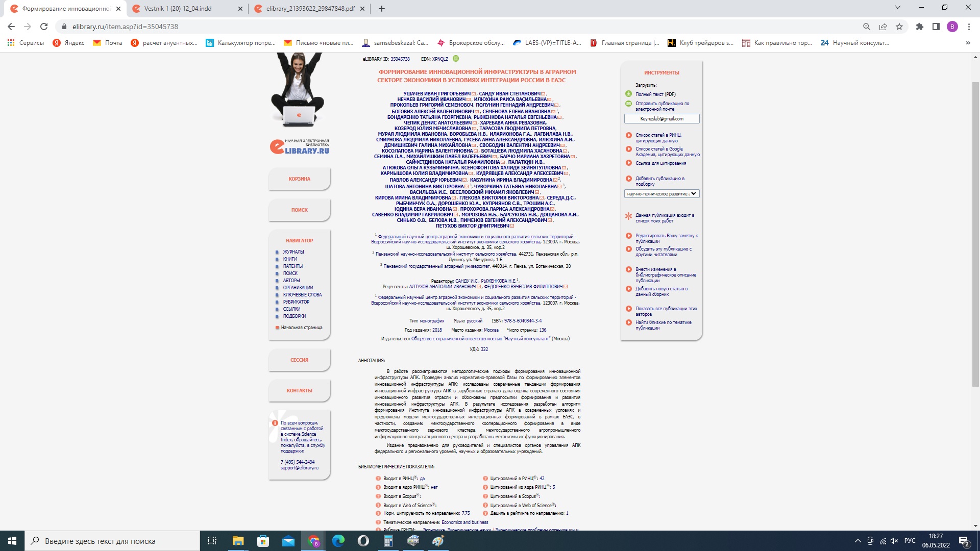This screenshot has height=551, width=980.
Task: Open АВТОРЫ in the navigator
Action: pos(291,281)
